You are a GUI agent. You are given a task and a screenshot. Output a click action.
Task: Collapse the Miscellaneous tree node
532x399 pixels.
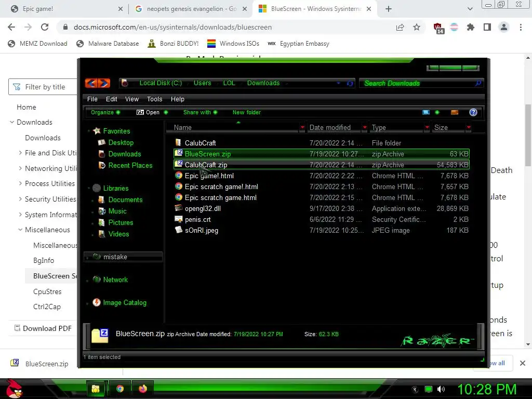tap(20, 230)
